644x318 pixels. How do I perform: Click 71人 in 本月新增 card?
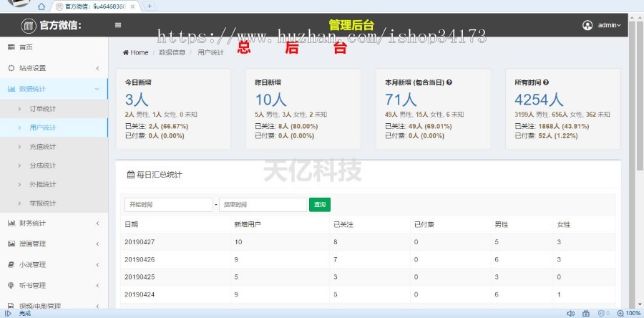[401, 100]
